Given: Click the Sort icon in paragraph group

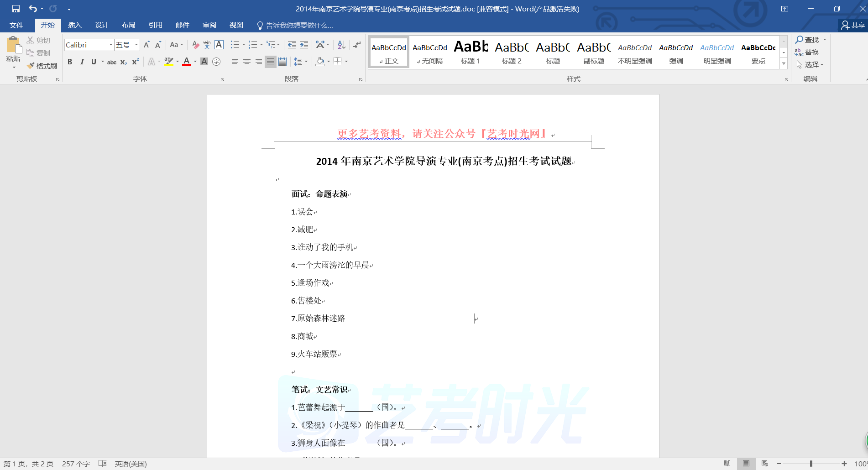Looking at the screenshot, I should pyautogui.click(x=341, y=45).
